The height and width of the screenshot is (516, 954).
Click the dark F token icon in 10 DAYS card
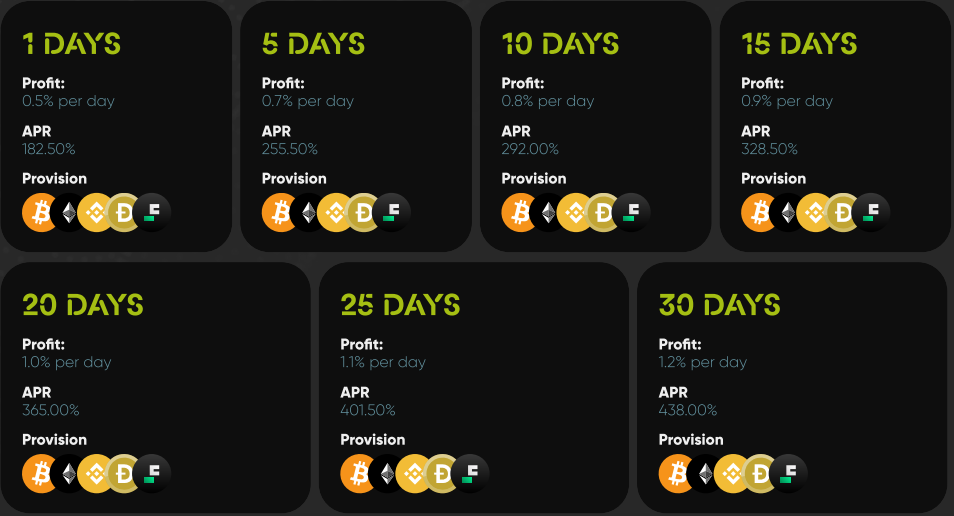(x=632, y=213)
